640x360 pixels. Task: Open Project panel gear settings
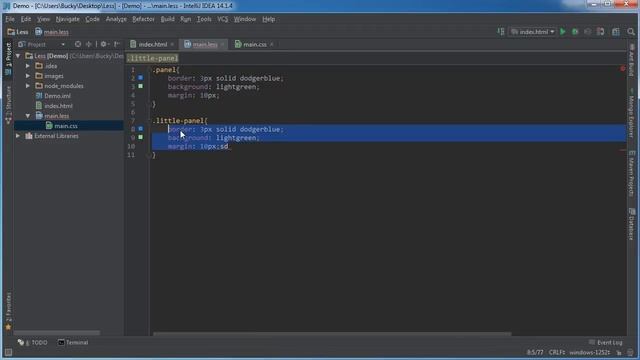104,44
